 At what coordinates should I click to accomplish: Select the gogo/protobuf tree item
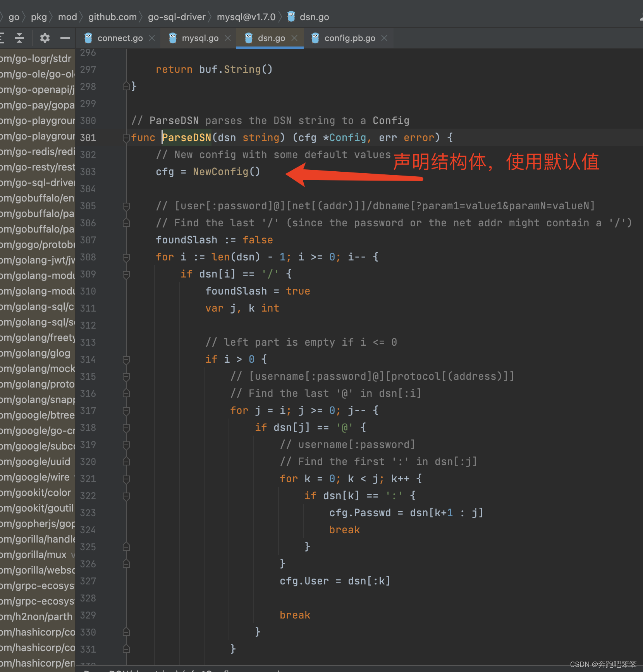pos(37,245)
